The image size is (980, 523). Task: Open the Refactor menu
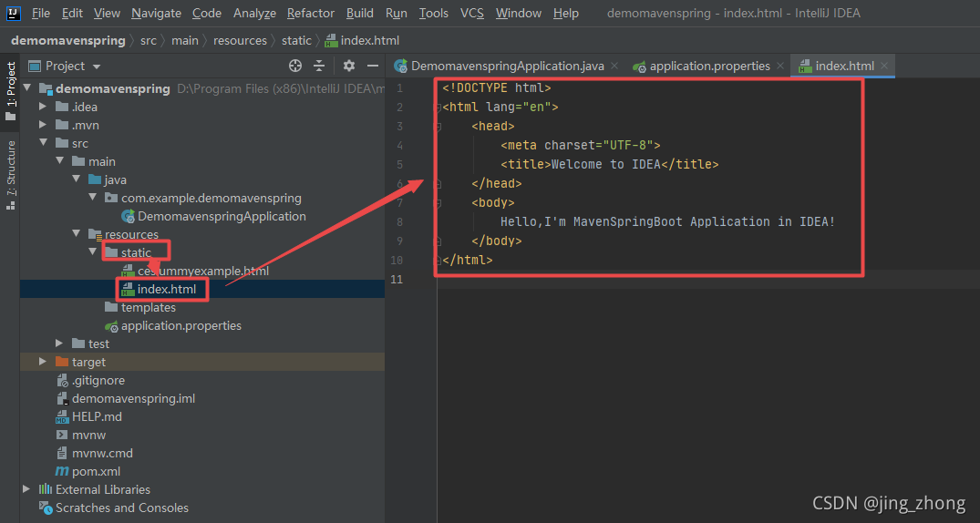pos(311,13)
